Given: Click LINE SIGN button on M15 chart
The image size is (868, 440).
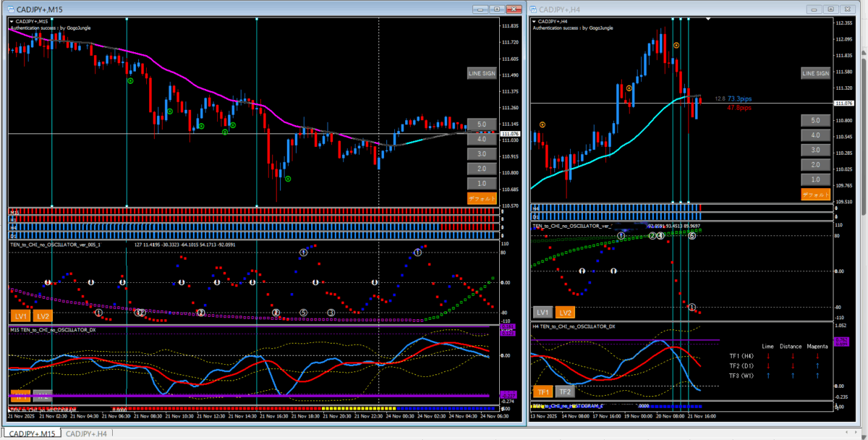Looking at the screenshot, I should pos(482,73).
